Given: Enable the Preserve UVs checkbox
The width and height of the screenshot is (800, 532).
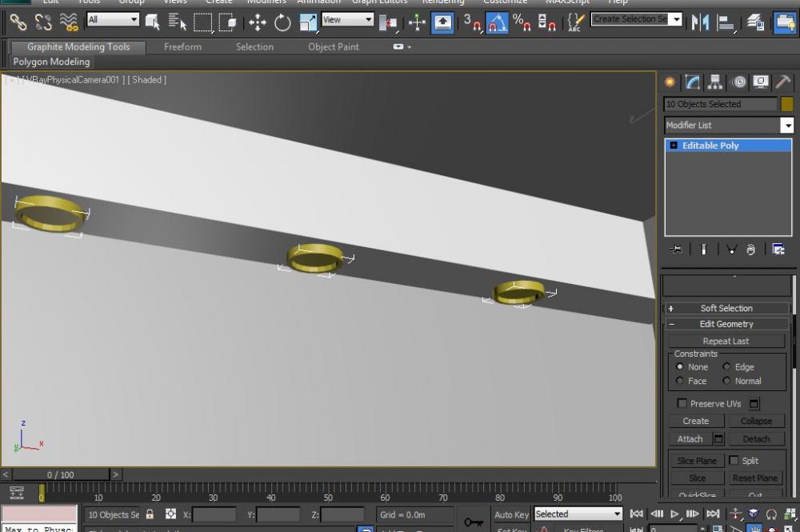Looking at the screenshot, I should coord(682,404).
